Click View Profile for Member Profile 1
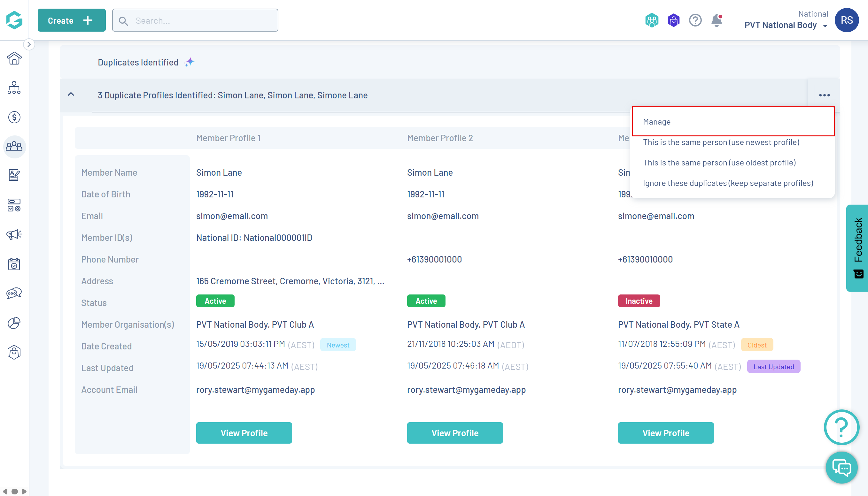 click(244, 433)
